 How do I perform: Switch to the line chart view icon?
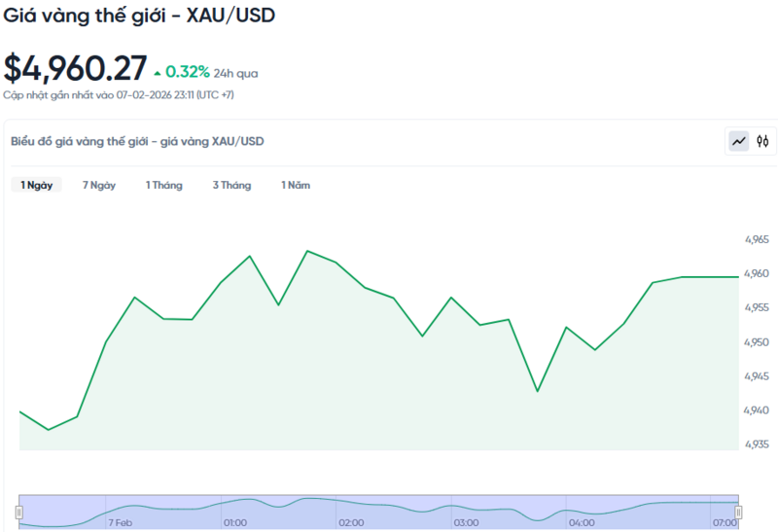(739, 141)
